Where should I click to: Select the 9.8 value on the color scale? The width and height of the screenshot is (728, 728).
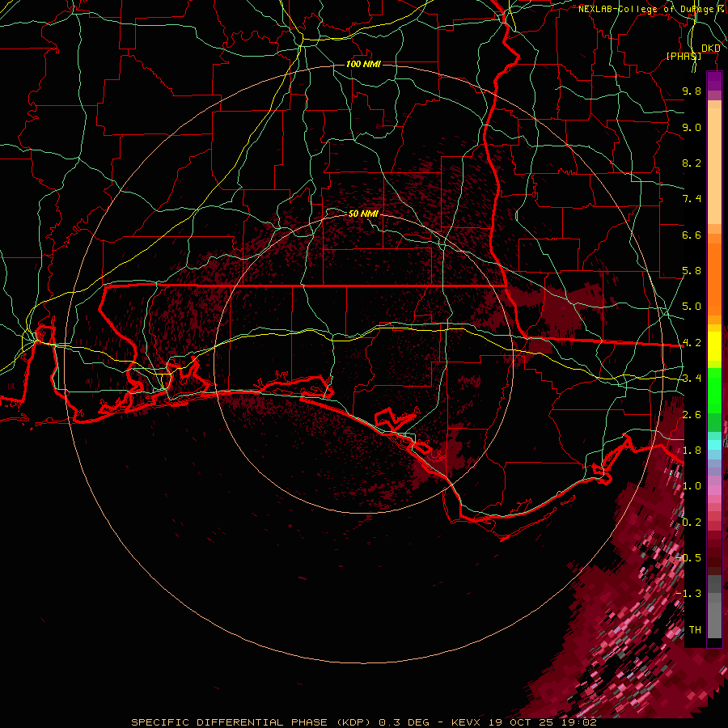pos(692,91)
